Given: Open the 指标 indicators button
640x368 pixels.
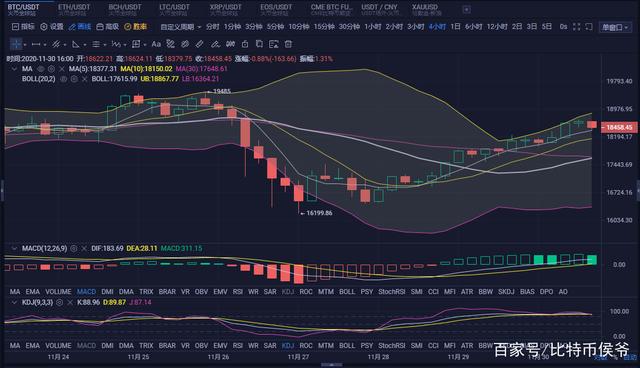Looking at the screenshot, I should point(23,27).
